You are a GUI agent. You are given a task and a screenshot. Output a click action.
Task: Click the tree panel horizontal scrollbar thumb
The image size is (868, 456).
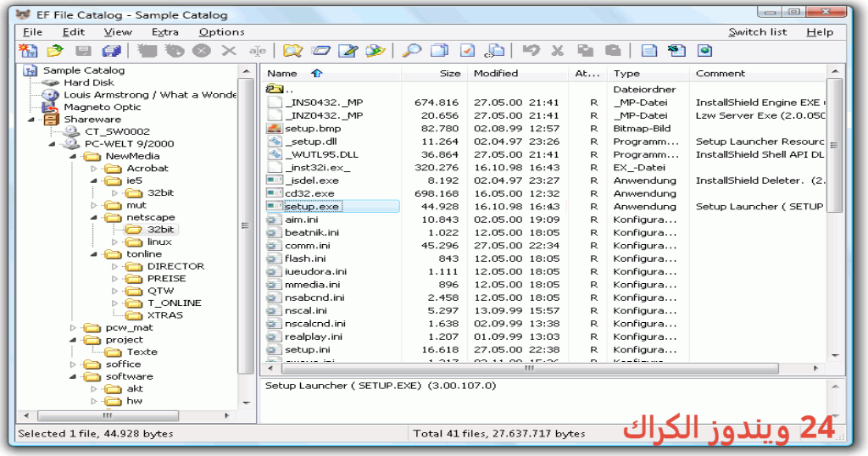click(x=108, y=415)
